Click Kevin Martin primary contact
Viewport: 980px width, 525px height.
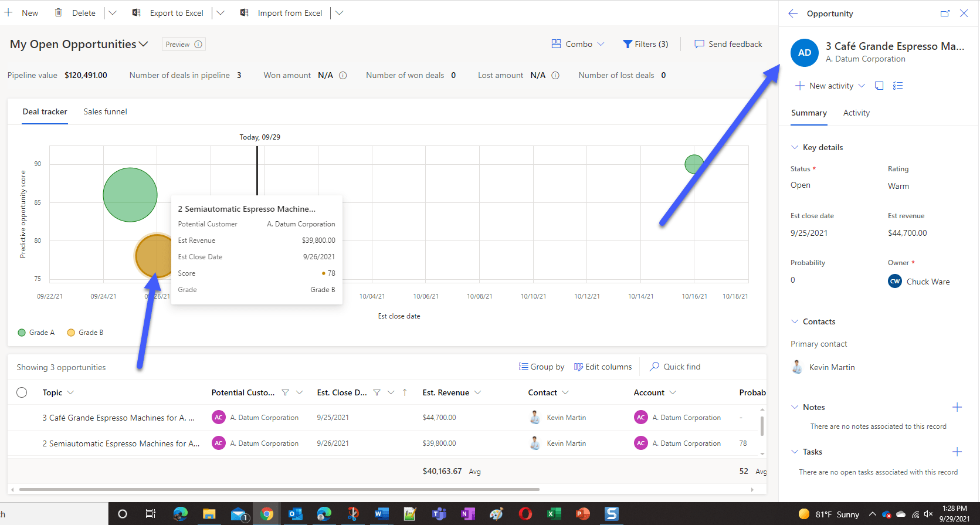tap(832, 367)
